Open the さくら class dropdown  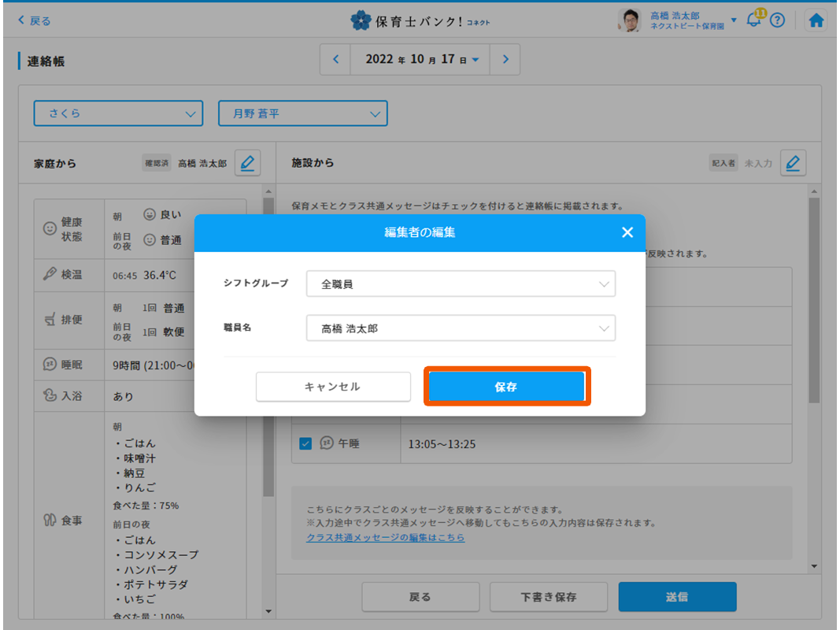(x=118, y=113)
